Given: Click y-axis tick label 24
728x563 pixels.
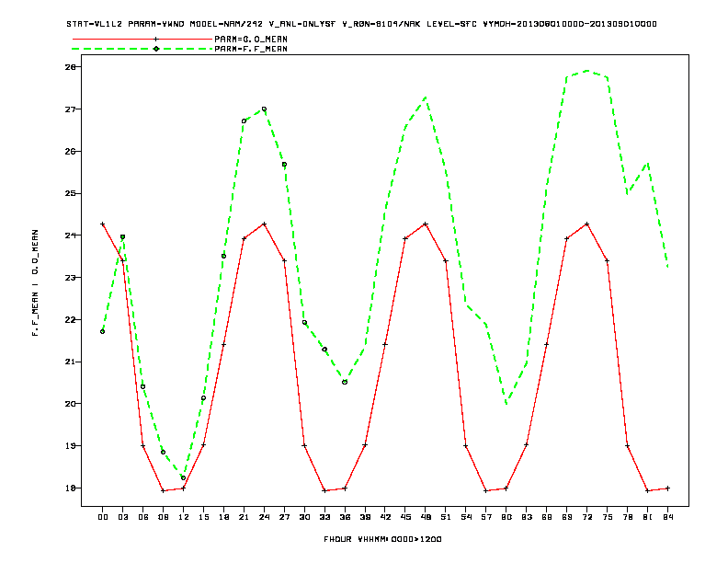Looking at the screenshot, I should [x=71, y=236].
